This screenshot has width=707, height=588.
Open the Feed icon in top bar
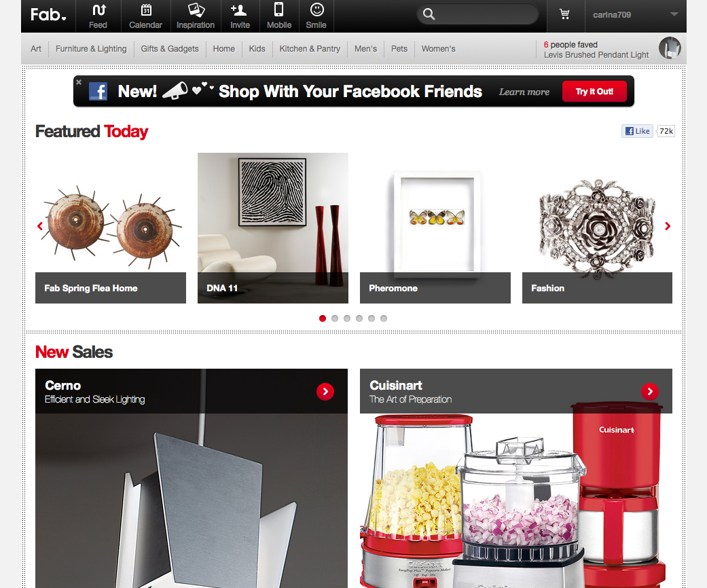point(98,10)
